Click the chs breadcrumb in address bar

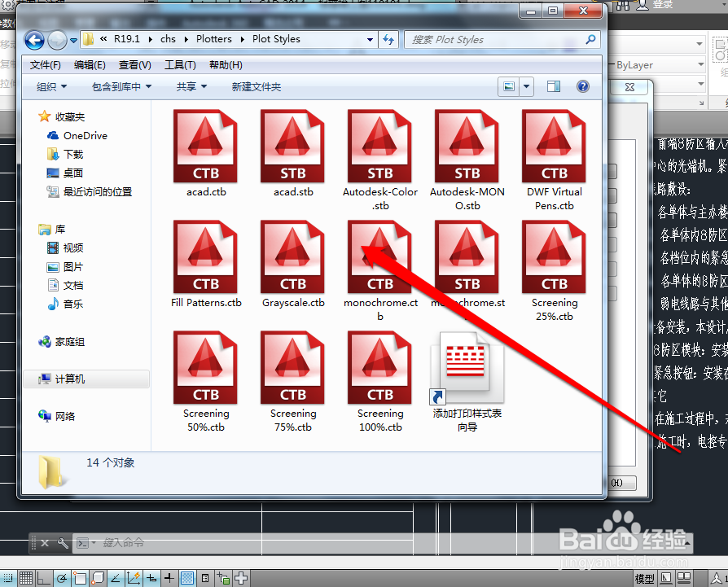coord(168,39)
